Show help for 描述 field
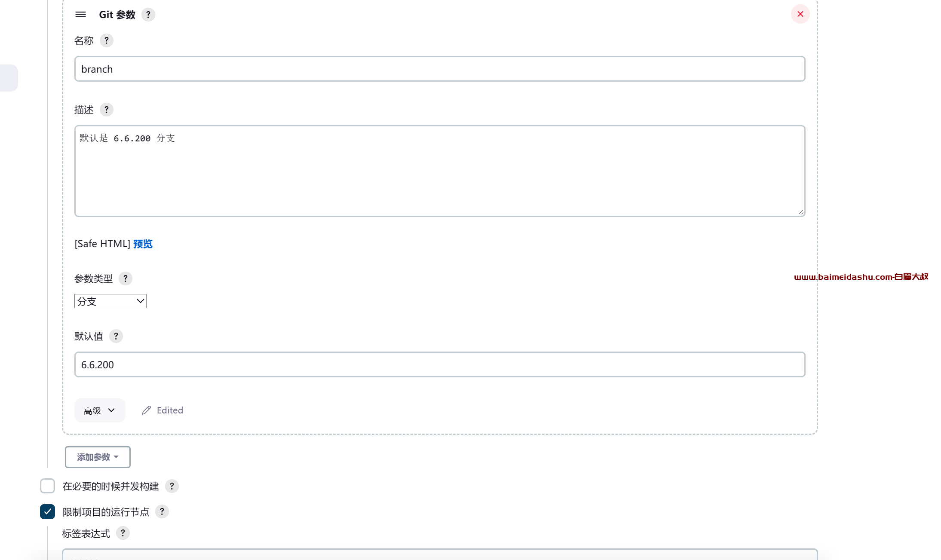Screen dimensions: 941x560 click(107, 110)
